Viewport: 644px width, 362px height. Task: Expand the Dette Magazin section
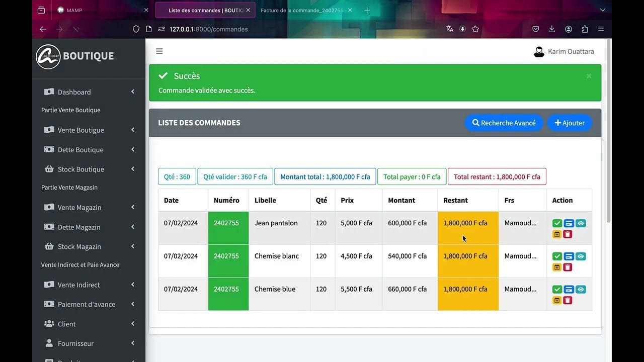coord(80,227)
